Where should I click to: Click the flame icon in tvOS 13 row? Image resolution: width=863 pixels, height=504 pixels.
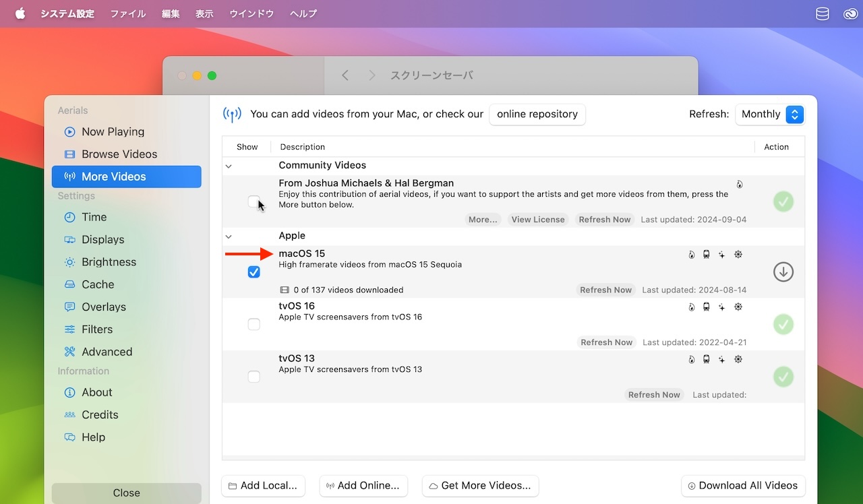click(691, 359)
